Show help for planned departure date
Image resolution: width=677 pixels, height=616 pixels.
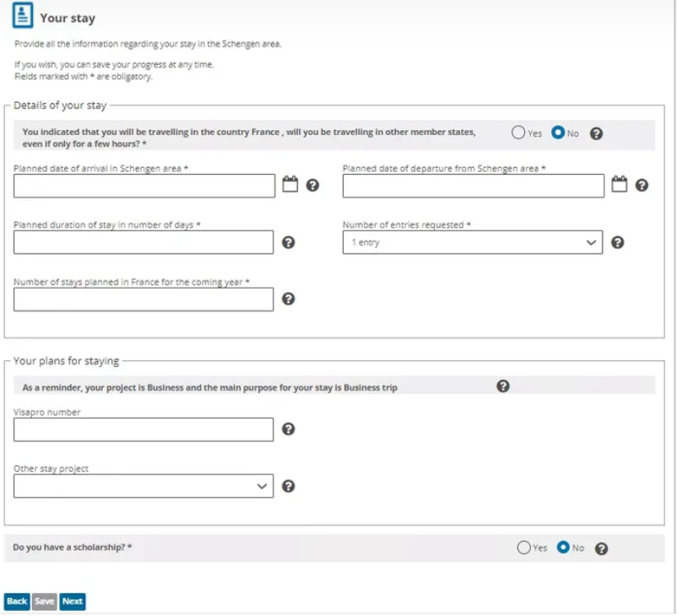point(642,185)
